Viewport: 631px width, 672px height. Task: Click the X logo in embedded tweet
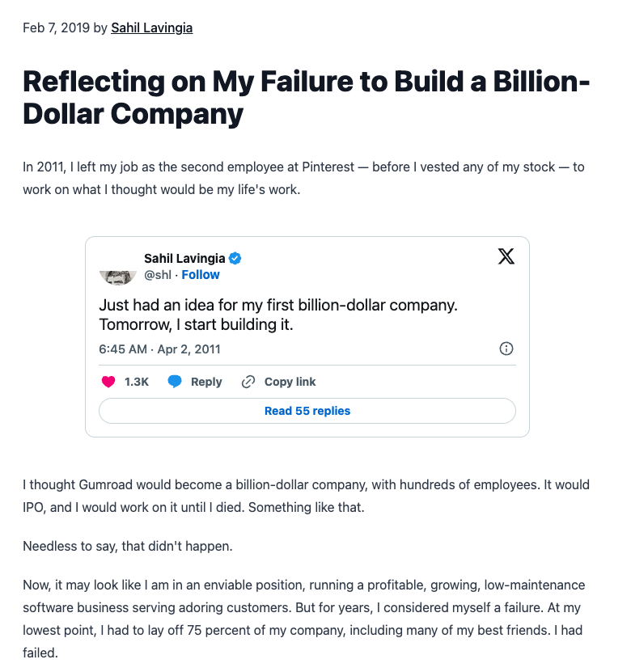click(x=506, y=257)
